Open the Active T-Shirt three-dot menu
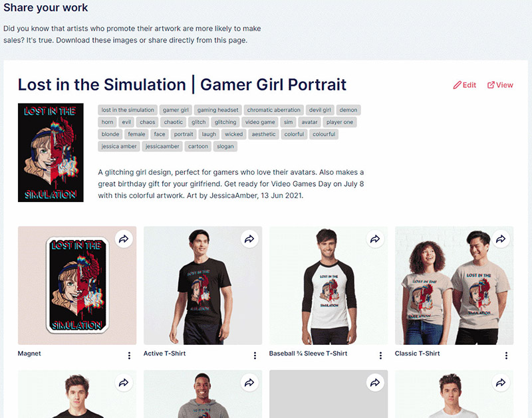 point(255,356)
